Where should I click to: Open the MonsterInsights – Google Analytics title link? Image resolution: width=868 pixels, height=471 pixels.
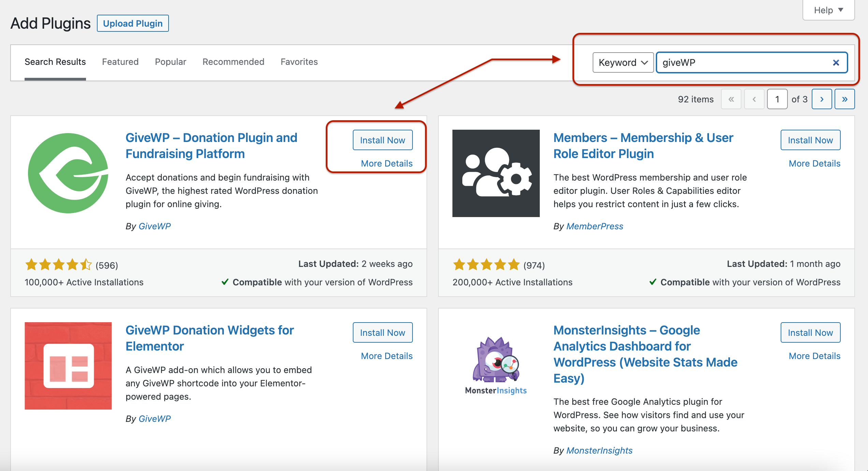tap(645, 354)
